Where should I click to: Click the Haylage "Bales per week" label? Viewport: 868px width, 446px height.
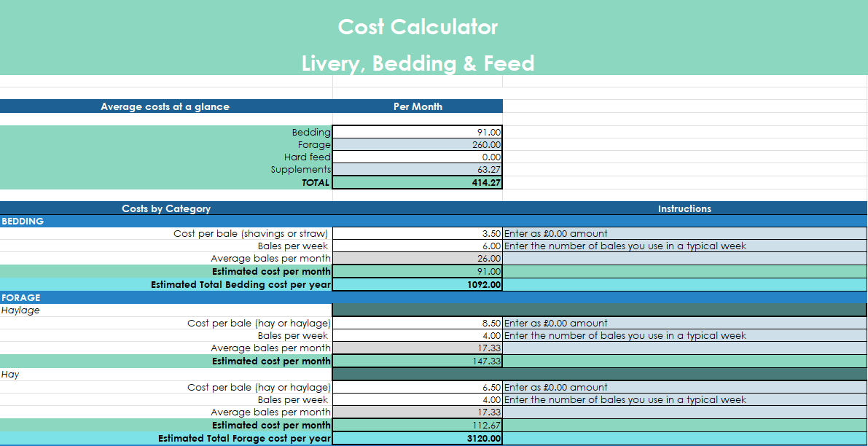click(x=293, y=335)
